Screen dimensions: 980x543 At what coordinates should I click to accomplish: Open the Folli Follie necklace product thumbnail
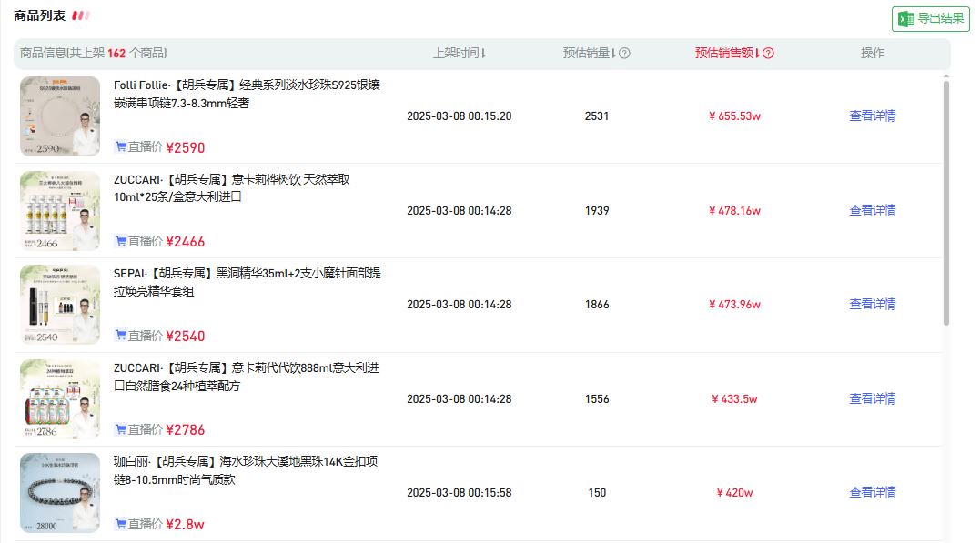pos(60,116)
